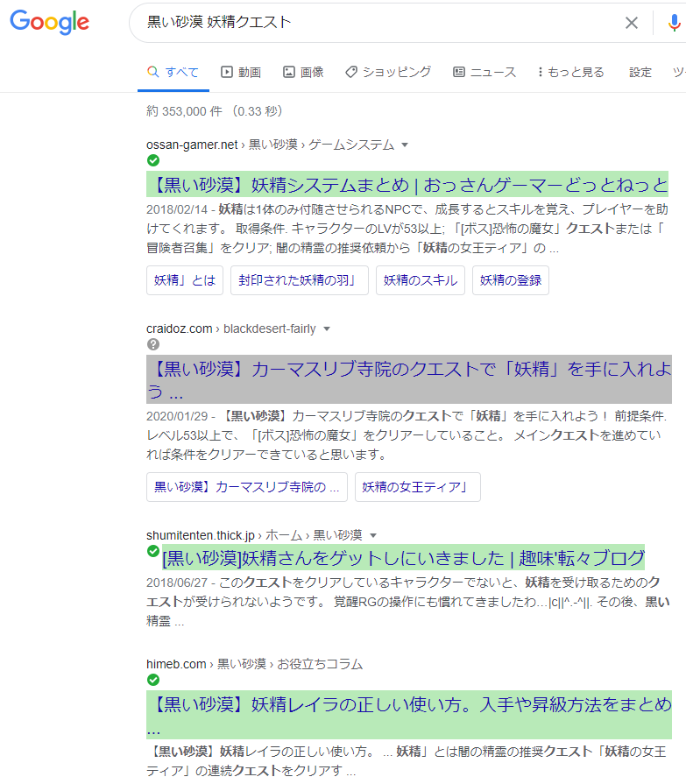
Task: Open dropdown arrow next to craidoz.com URL
Action: (x=326, y=329)
